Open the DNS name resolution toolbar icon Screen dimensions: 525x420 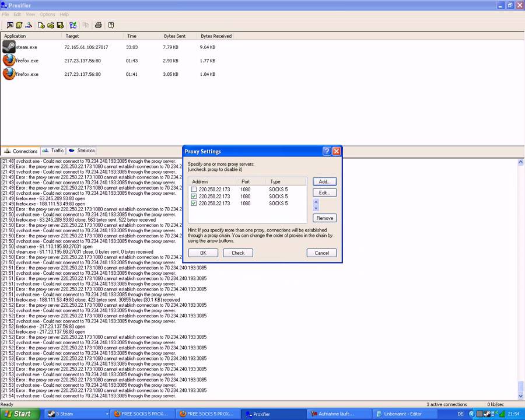point(29,25)
